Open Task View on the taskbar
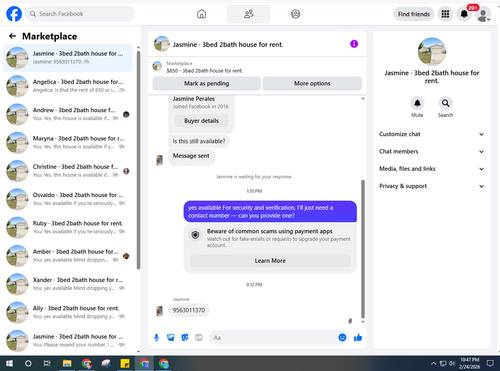 click(47, 363)
